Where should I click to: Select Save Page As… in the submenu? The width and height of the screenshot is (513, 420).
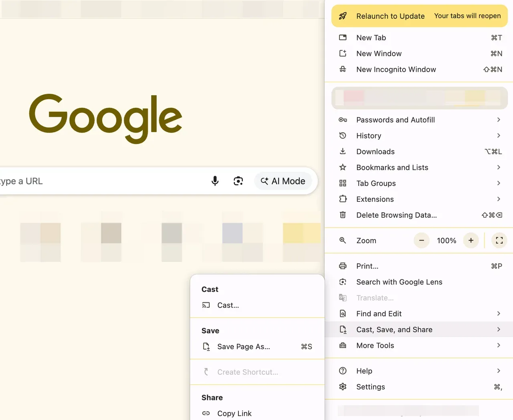(257, 346)
